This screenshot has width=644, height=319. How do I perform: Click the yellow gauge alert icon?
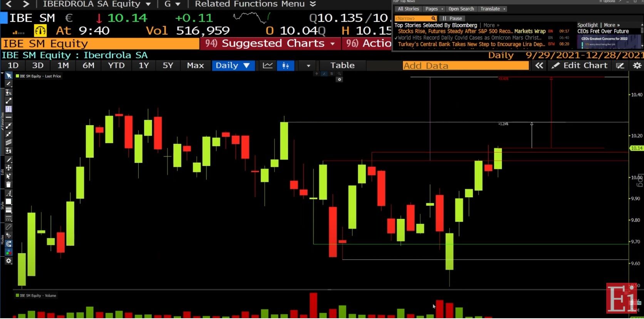pos(40,30)
